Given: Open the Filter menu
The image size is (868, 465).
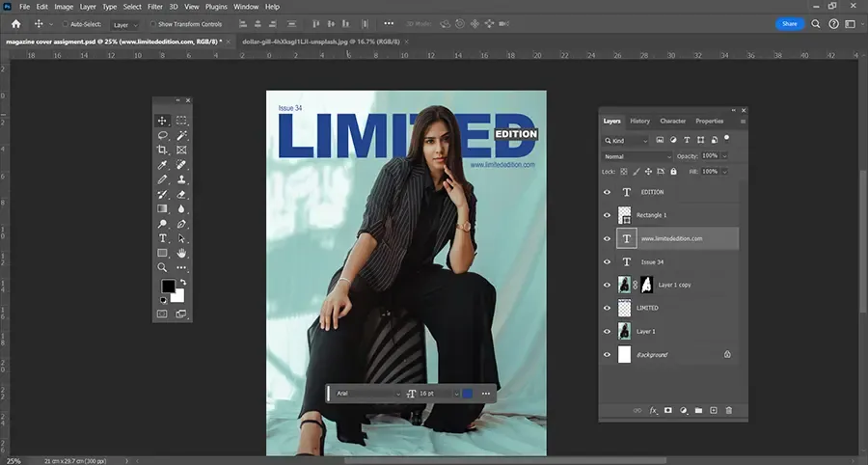Looking at the screenshot, I should (x=155, y=7).
